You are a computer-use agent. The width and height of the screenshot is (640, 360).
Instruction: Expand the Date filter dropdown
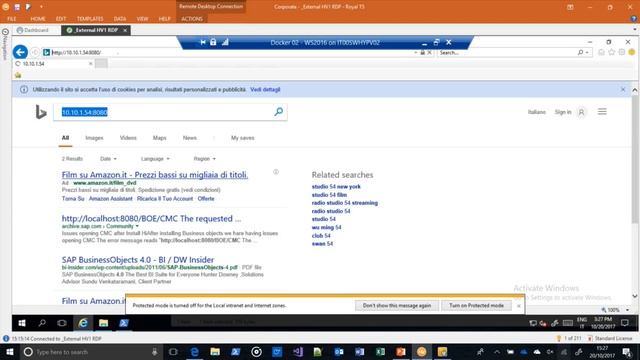(108, 159)
